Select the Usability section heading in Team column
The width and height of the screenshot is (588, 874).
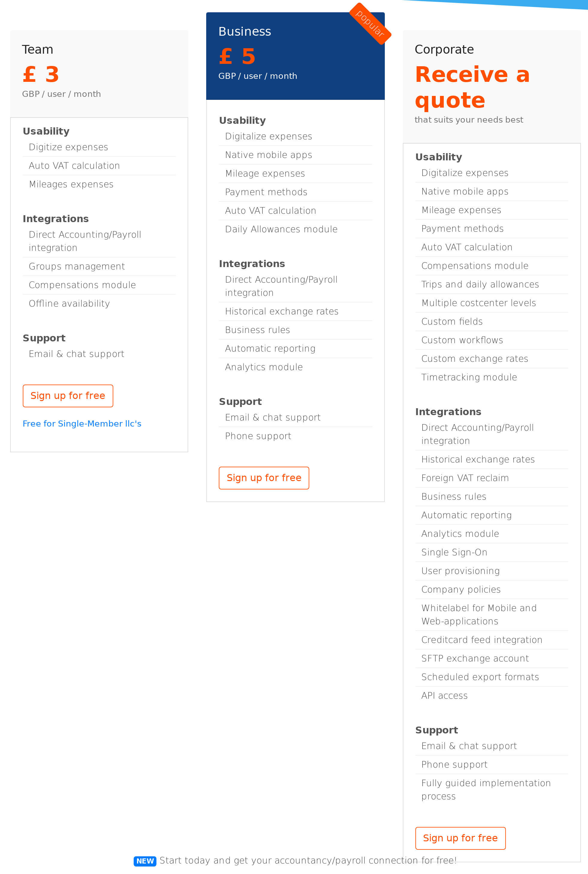click(46, 131)
